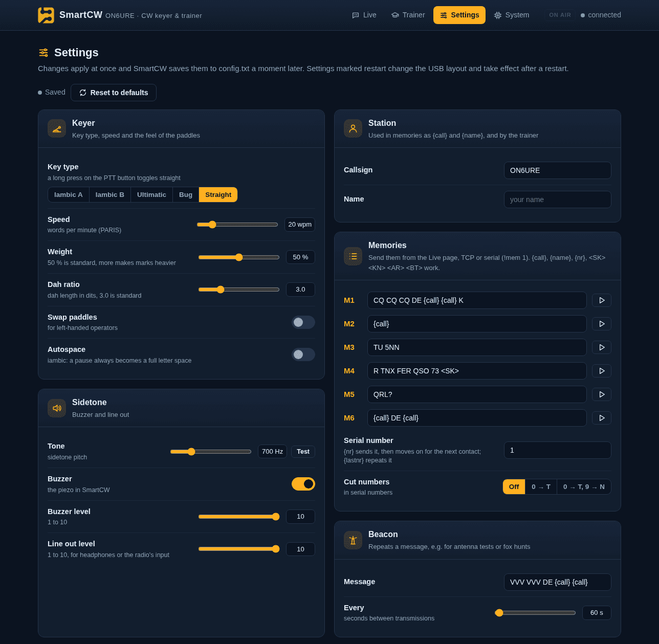
Task: Click the connected status text
Action: 604,15
